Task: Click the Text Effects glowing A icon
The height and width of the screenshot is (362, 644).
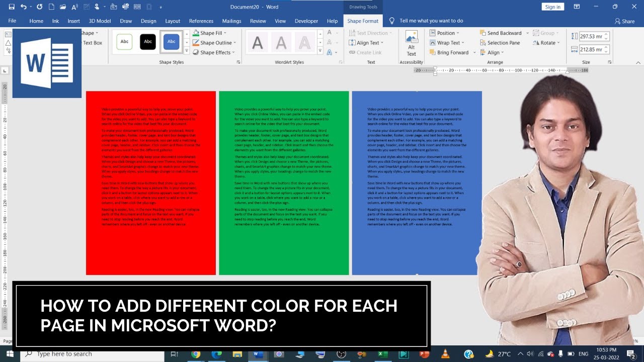Action: (x=329, y=52)
